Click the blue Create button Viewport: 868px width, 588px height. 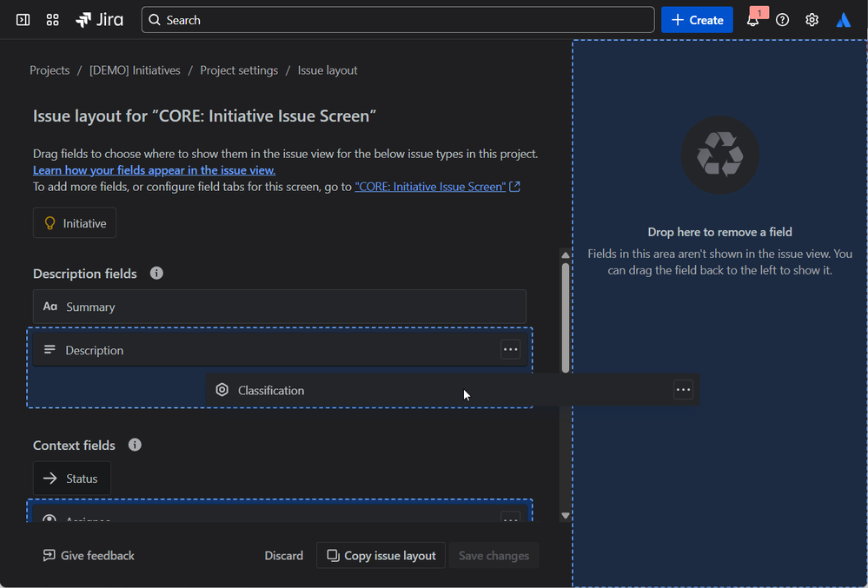pos(697,20)
